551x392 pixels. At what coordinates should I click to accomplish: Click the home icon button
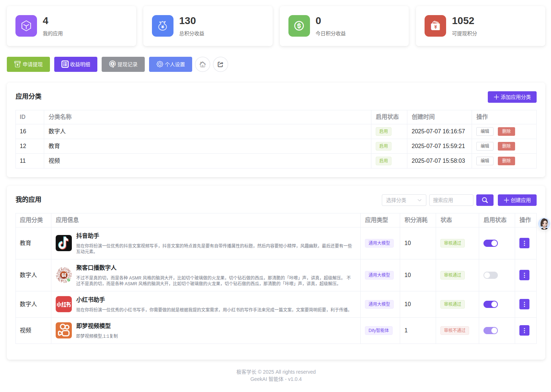[203, 64]
